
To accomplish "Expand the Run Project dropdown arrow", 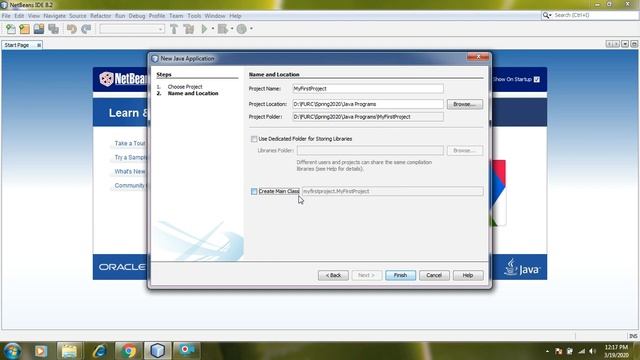I will pos(213,29).
